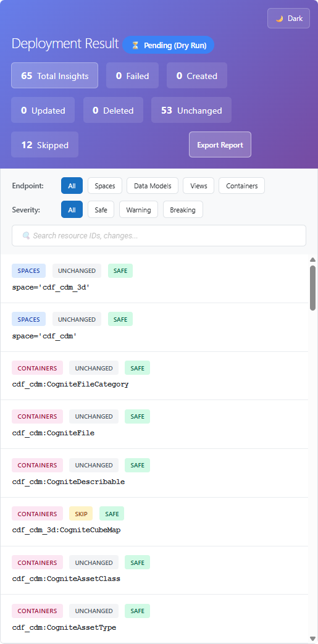
Task: Select cdf_cdm:CogniteAssetType entry
Action: pyautogui.click(x=64, y=627)
